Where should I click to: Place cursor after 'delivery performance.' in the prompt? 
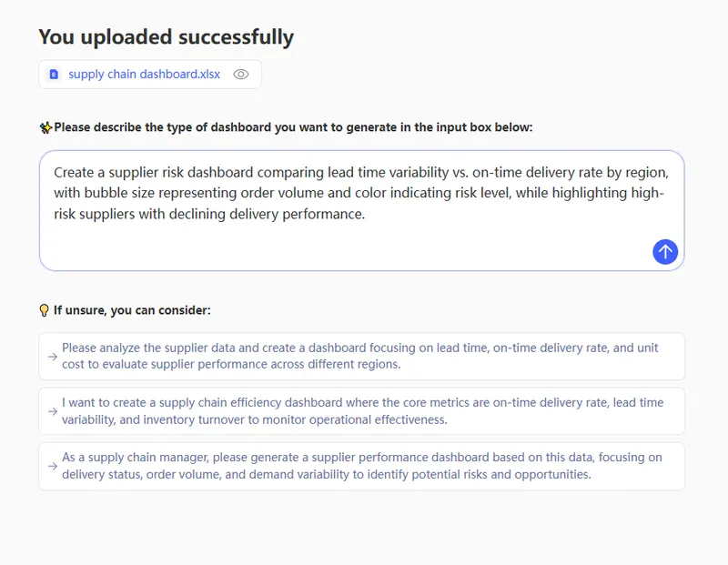pyautogui.click(x=366, y=215)
